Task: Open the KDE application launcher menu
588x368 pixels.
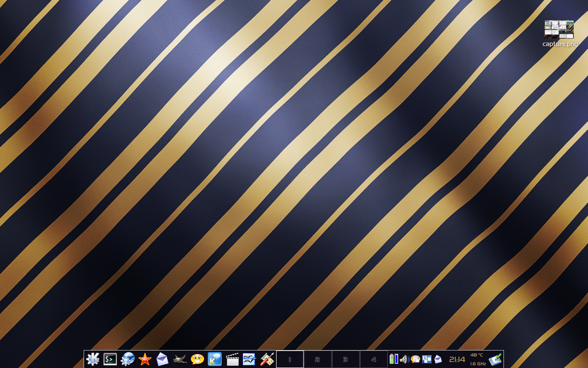Action: point(93,359)
